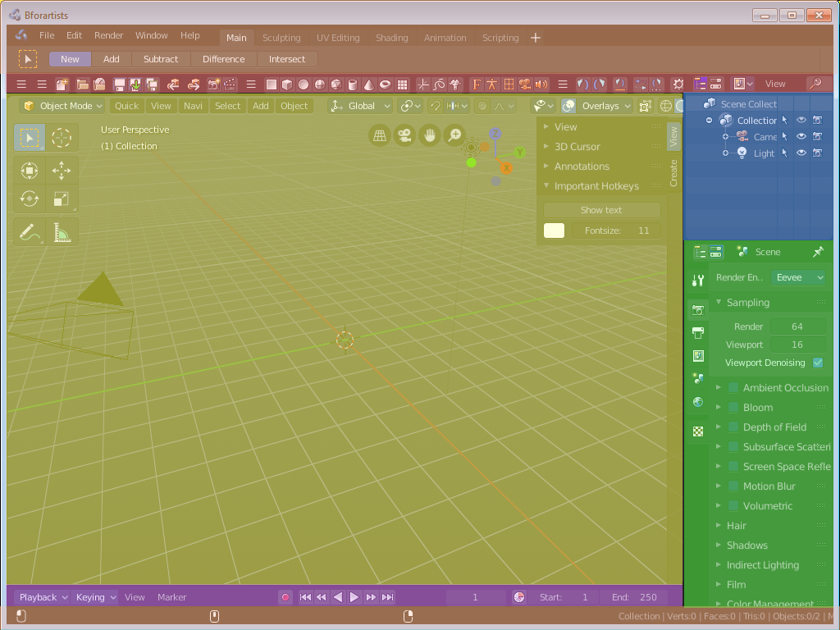Screen dimensions: 840x630
Task: Open the World properties tab icon
Action: coord(697,402)
